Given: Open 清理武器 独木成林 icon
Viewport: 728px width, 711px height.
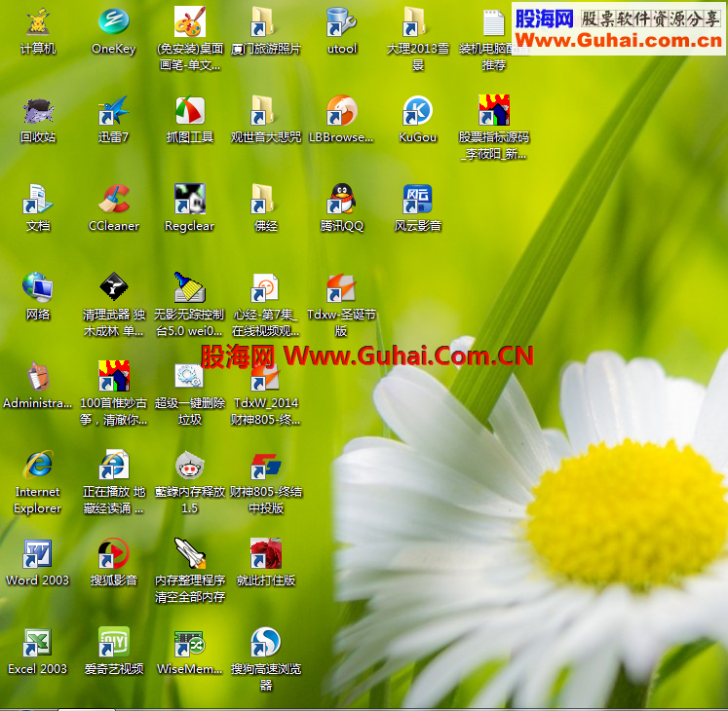Looking at the screenshot, I should (114, 287).
